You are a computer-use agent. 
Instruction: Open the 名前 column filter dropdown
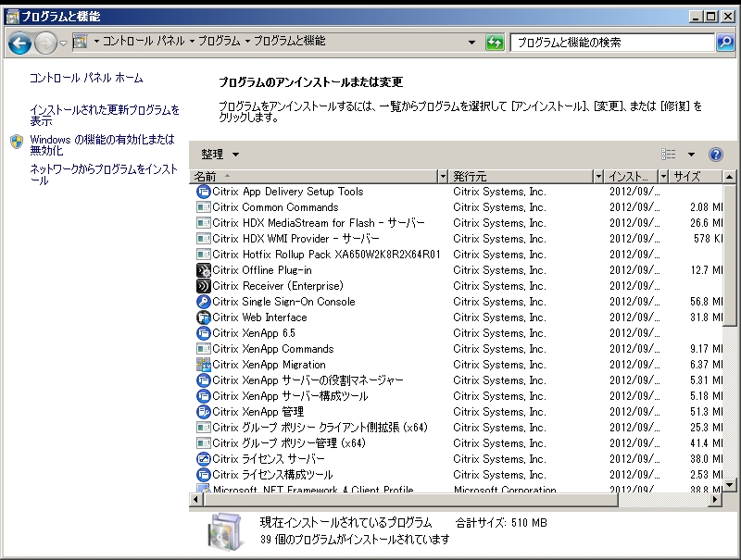click(x=442, y=176)
